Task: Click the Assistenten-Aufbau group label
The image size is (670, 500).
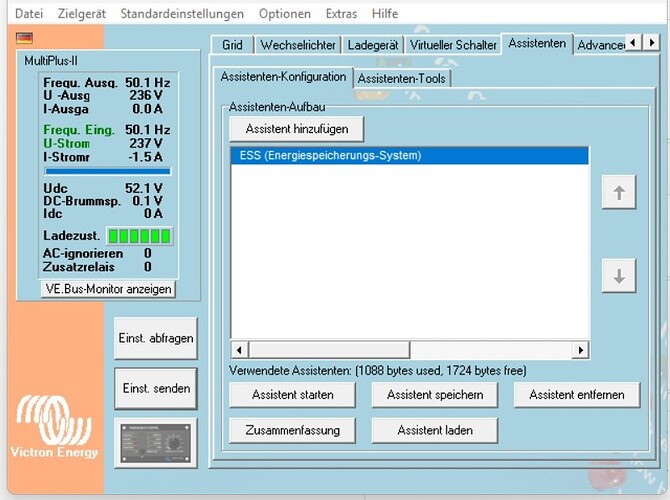Action: (277, 107)
